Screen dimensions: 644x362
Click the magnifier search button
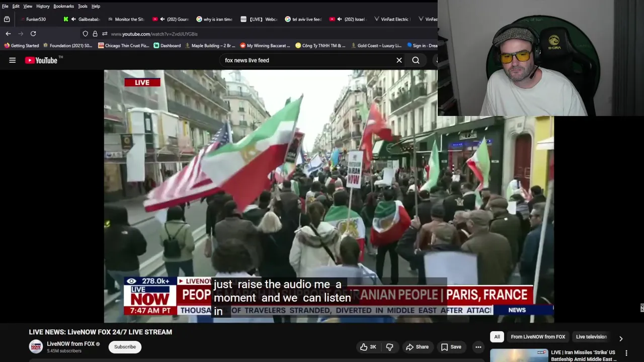tap(416, 60)
